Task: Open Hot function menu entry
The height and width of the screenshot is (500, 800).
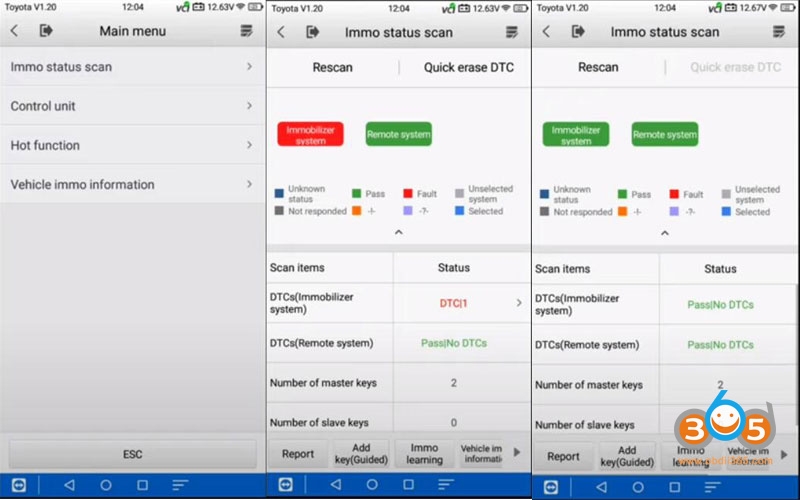Action: tap(133, 145)
